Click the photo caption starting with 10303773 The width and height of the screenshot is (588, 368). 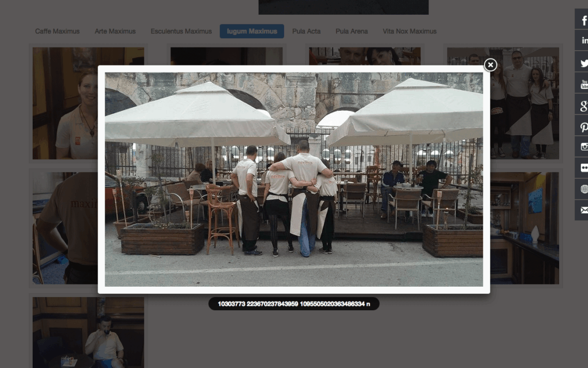[x=294, y=304]
